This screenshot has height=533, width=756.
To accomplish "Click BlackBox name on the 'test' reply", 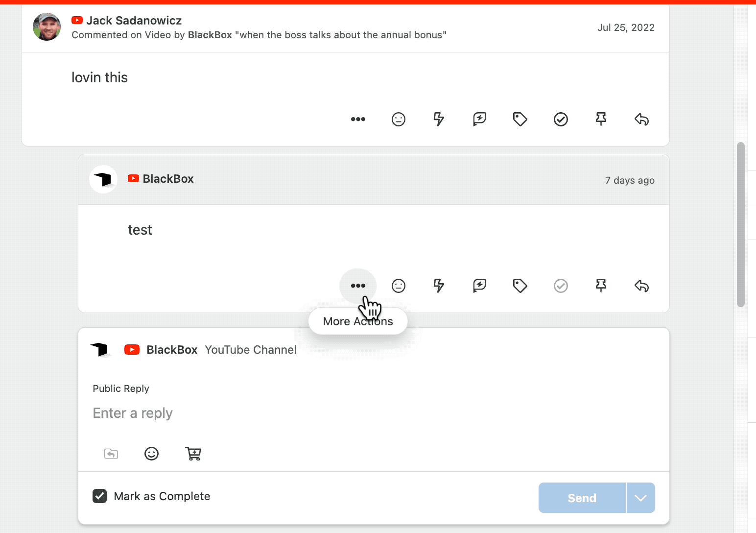I will tap(168, 179).
